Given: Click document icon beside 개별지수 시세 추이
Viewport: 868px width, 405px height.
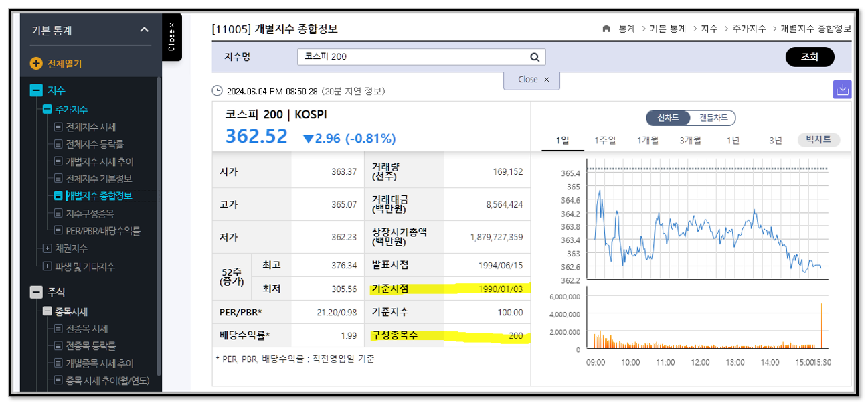Looking at the screenshot, I should click(x=59, y=161).
